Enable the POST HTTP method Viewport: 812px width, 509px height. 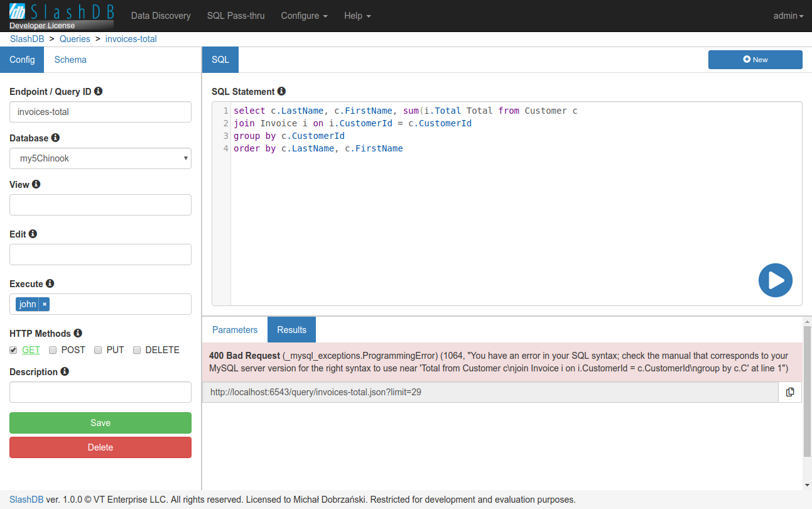click(53, 350)
